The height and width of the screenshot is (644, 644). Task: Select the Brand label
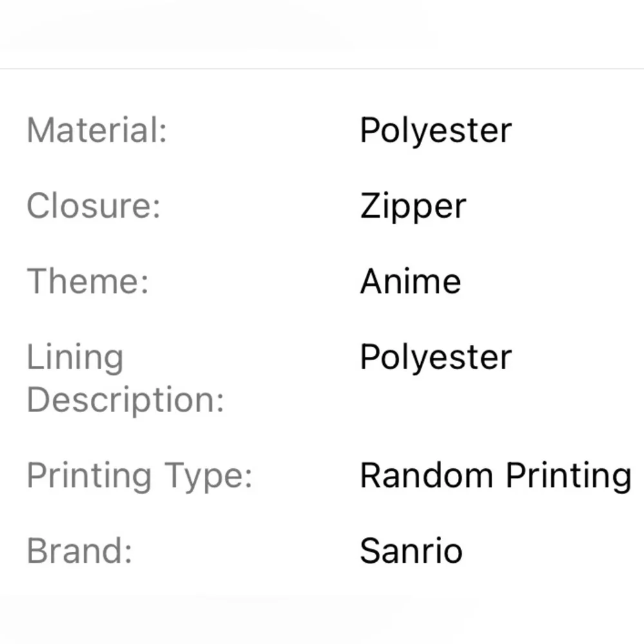79,551
